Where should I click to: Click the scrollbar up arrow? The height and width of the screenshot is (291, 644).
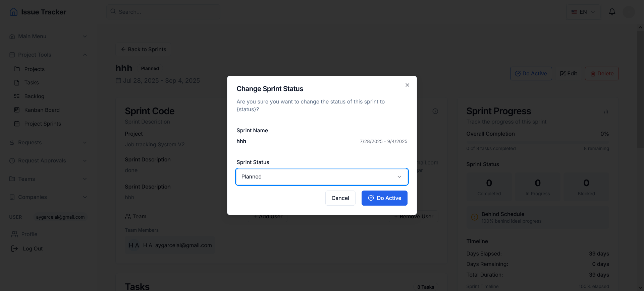(x=640, y=27)
